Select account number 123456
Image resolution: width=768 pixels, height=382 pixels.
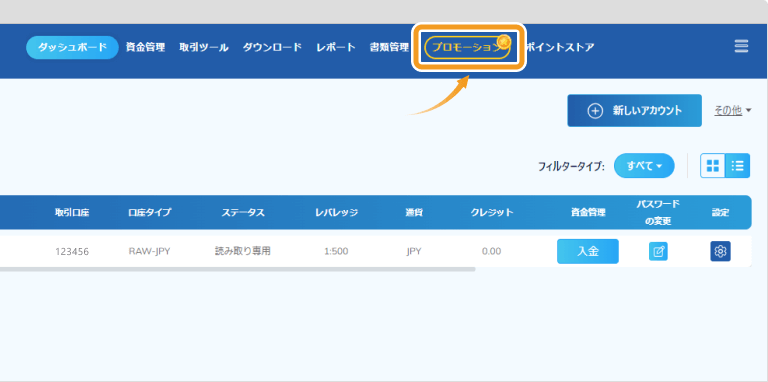[72, 252]
